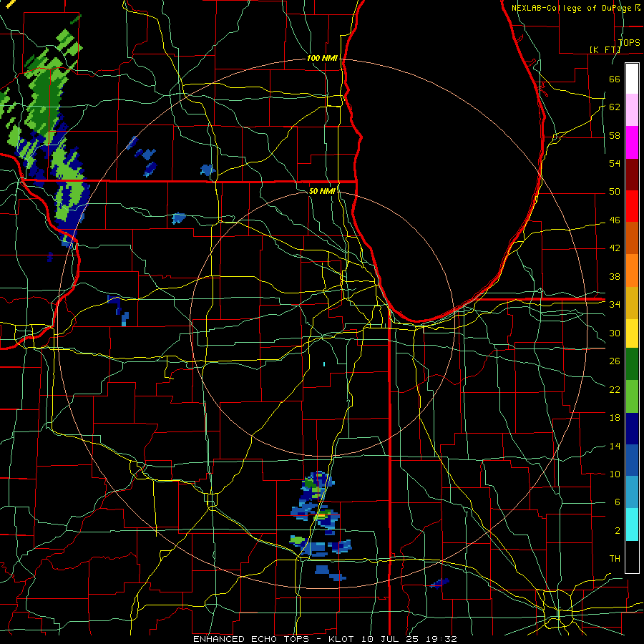The width and height of the screenshot is (644, 644).
Task: Click the isolated navy echo east of Indiana line
Action: [439, 583]
